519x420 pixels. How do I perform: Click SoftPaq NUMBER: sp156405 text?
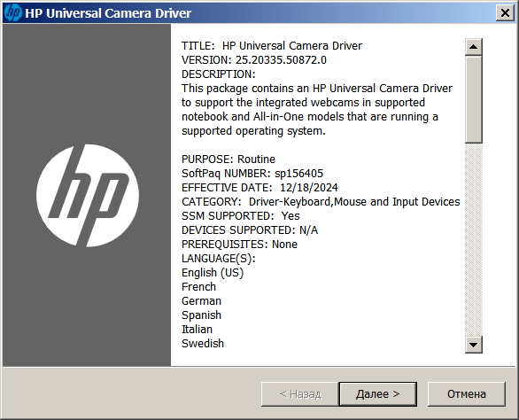pos(252,174)
